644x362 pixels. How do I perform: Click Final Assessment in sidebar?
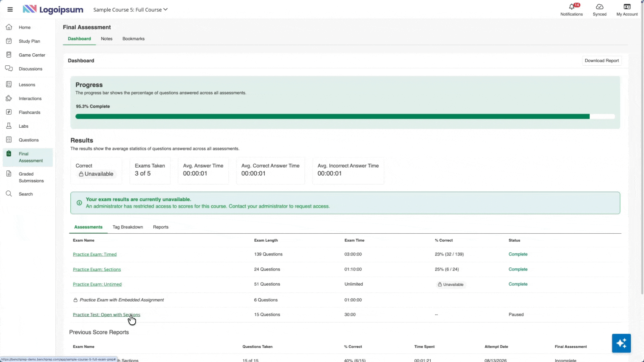click(28, 157)
